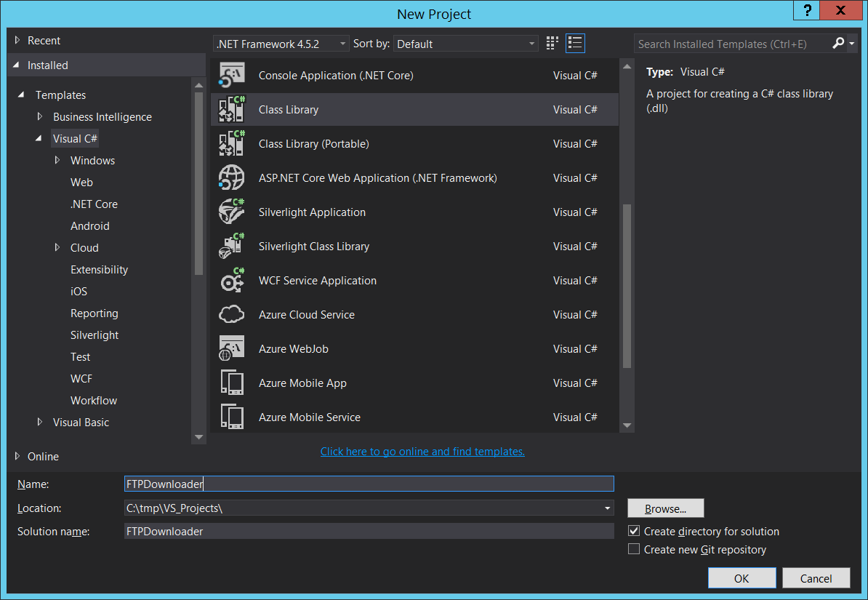Open the .NET Framework version dropdown
The height and width of the screenshot is (600, 868).
pyautogui.click(x=281, y=44)
